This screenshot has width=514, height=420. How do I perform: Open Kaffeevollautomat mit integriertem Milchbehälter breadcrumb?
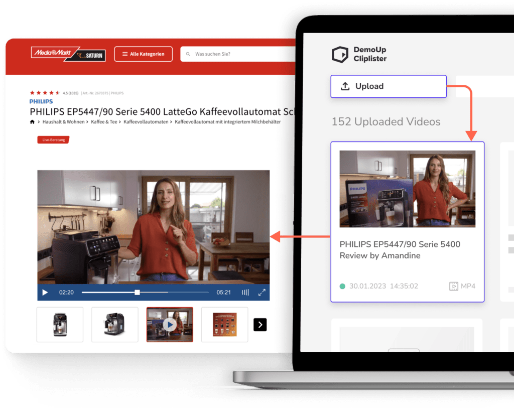[228, 122]
